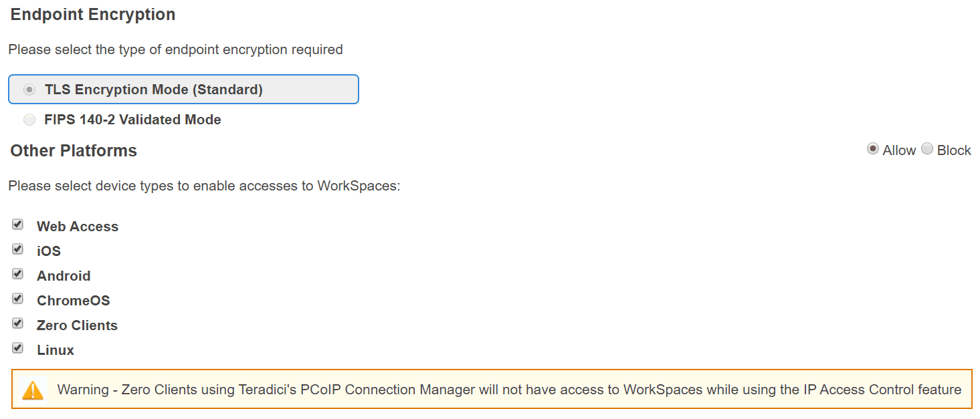The width and height of the screenshot is (980, 419).
Task: Select TLS Encryption Mode (Standard) radio button
Action: (x=29, y=90)
